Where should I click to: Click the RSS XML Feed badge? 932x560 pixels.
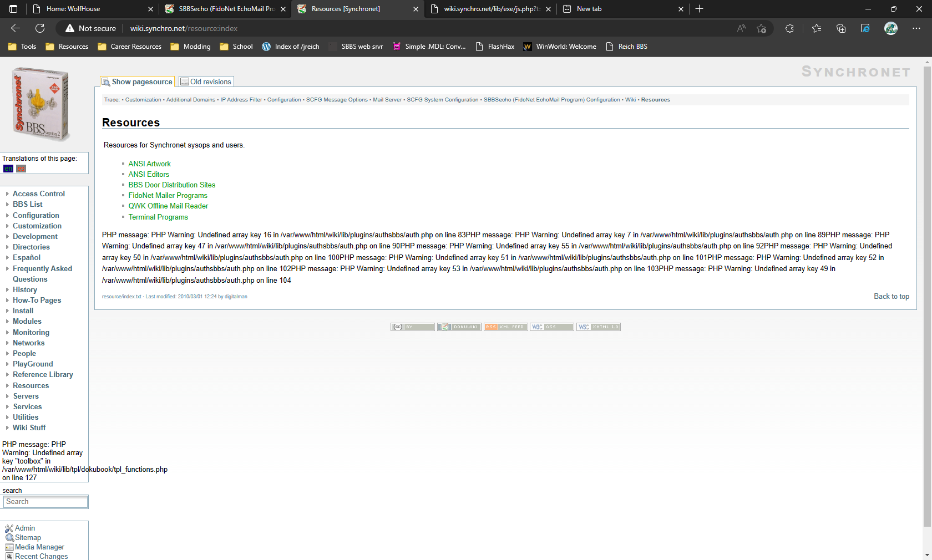(x=505, y=327)
